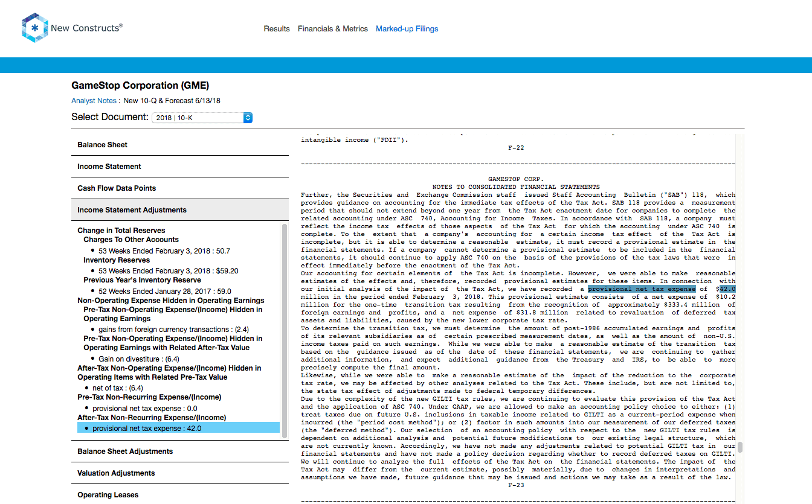Click the GameStop Corporation (GME) title
The width and height of the screenshot is (812, 504).
click(140, 86)
